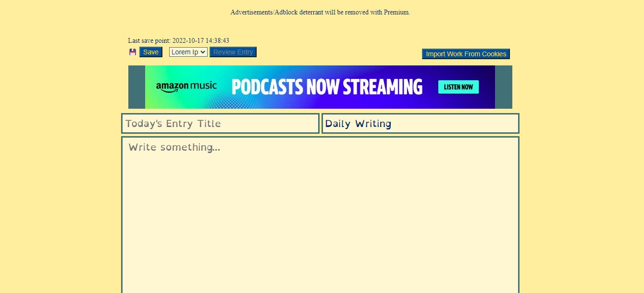Click the Last save point timestamp text
Viewport: 644px width, 293px height.
click(x=179, y=41)
